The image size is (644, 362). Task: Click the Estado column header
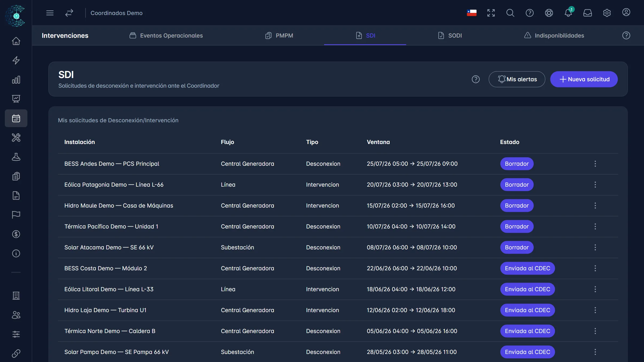pos(510,142)
